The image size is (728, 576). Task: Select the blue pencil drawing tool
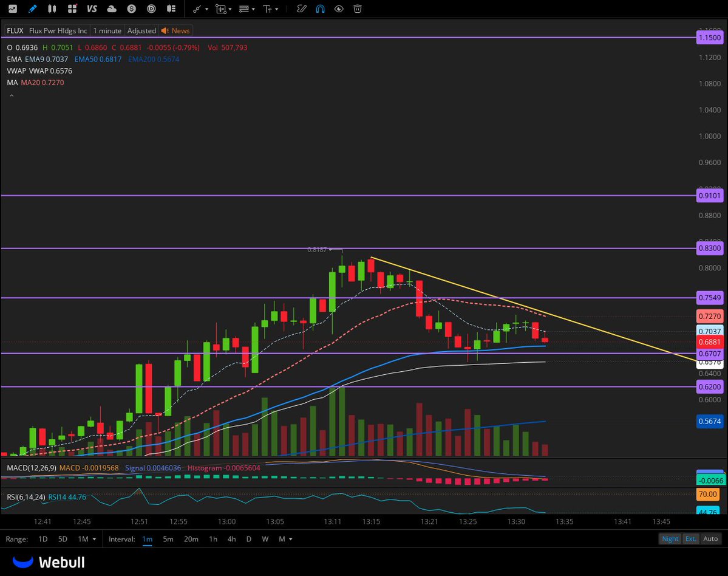(33, 9)
